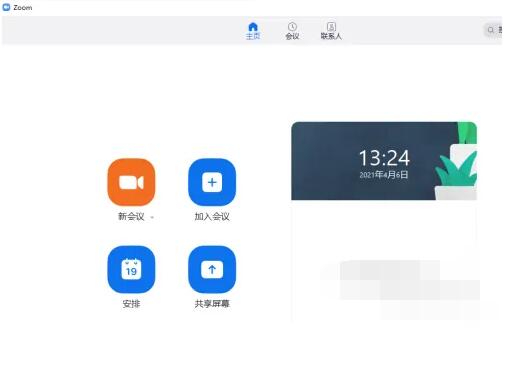Open the 安排 calendar icon
Screen dimensions: 506x366
pyautogui.click(x=131, y=269)
